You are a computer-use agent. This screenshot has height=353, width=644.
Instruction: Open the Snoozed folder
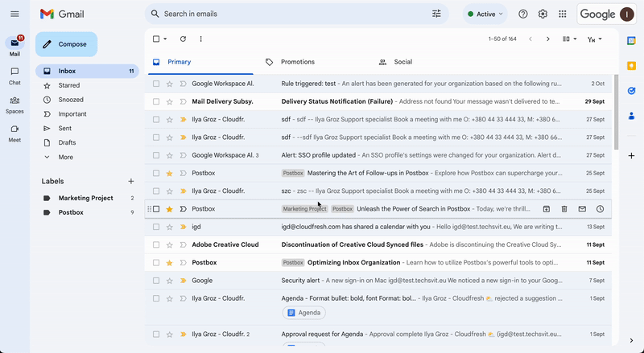(71, 100)
